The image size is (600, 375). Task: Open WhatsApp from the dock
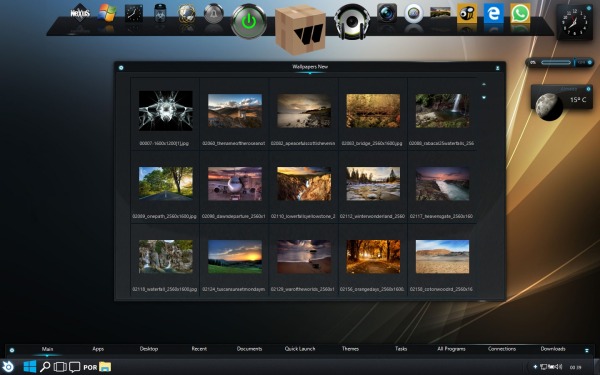(x=520, y=13)
